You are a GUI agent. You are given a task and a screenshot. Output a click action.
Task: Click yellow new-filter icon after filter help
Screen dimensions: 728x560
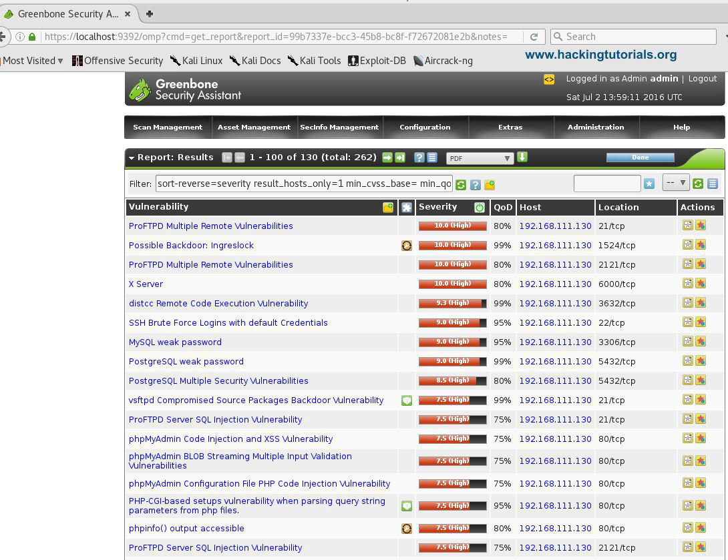tap(490, 185)
